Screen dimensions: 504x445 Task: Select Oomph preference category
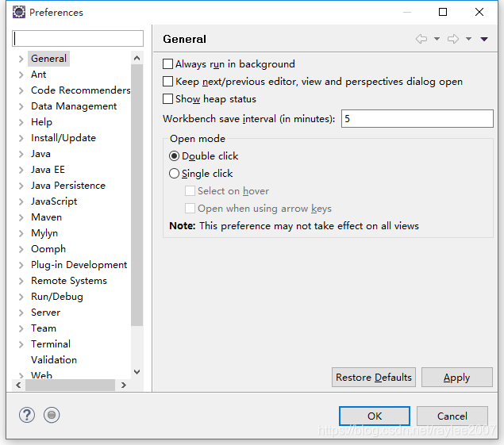coord(48,249)
